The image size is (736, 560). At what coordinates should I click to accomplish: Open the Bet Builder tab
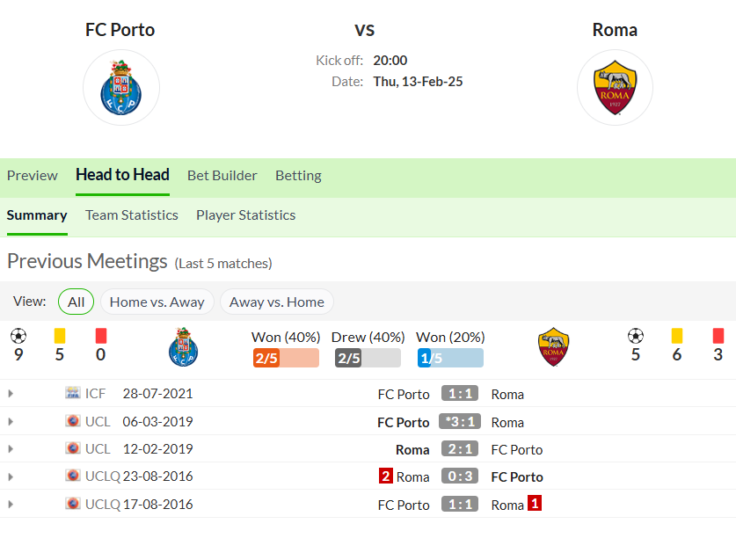click(x=222, y=176)
